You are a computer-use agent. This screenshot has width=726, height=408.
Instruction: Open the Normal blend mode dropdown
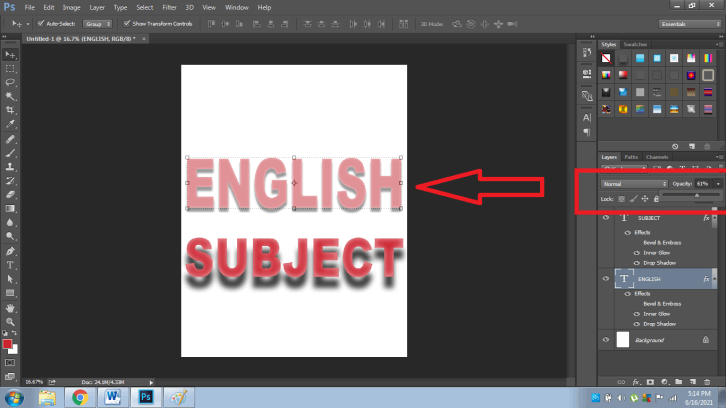tap(634, 184)
